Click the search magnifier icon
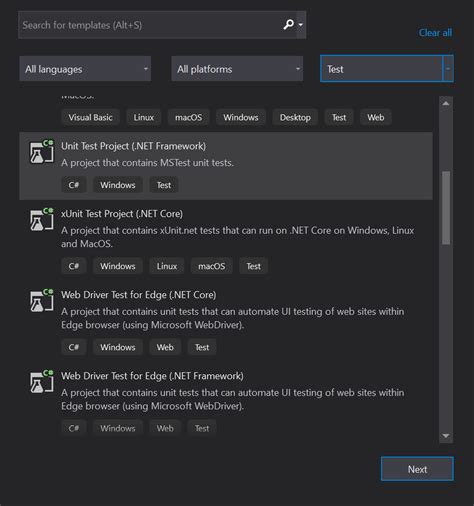Image resolution: width=474 pixels, height=506 pixels. [x=288, y=24]
